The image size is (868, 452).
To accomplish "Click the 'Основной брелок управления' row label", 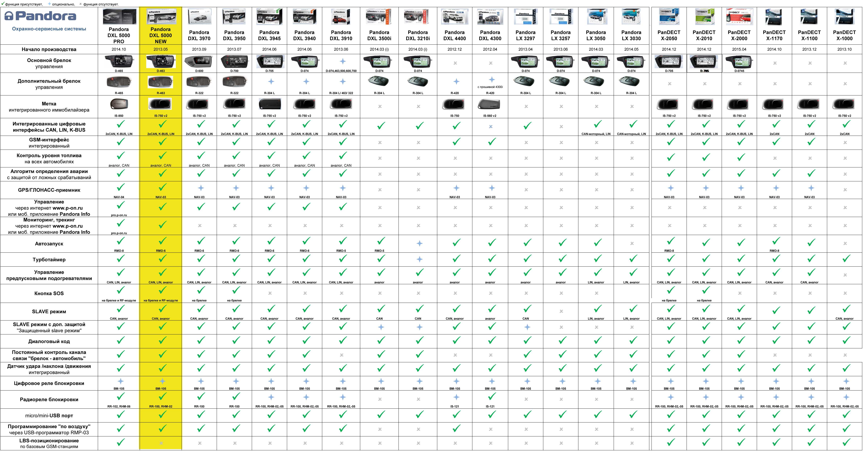I will pyautogui.click(x=49, y=63).
